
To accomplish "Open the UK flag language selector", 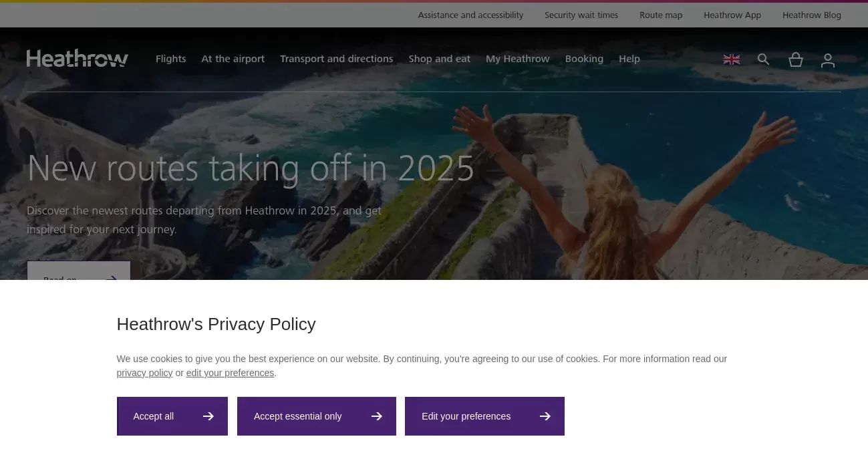I will 732,59.
